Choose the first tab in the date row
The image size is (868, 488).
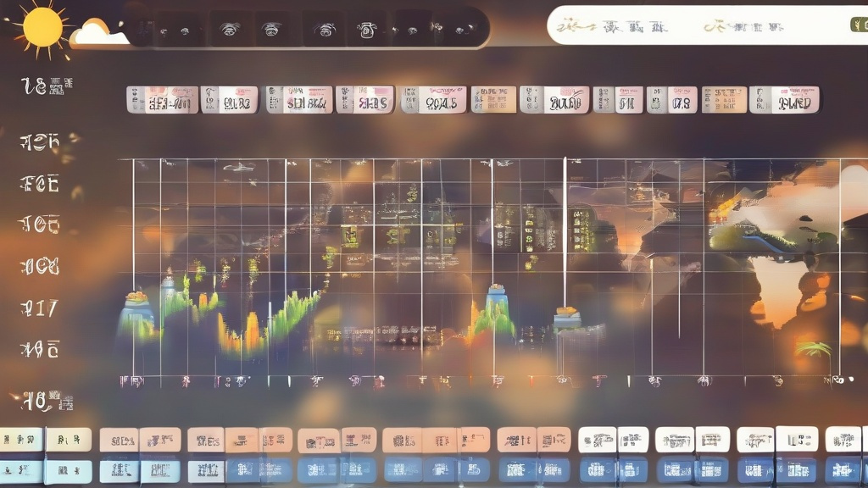(162, 100)
